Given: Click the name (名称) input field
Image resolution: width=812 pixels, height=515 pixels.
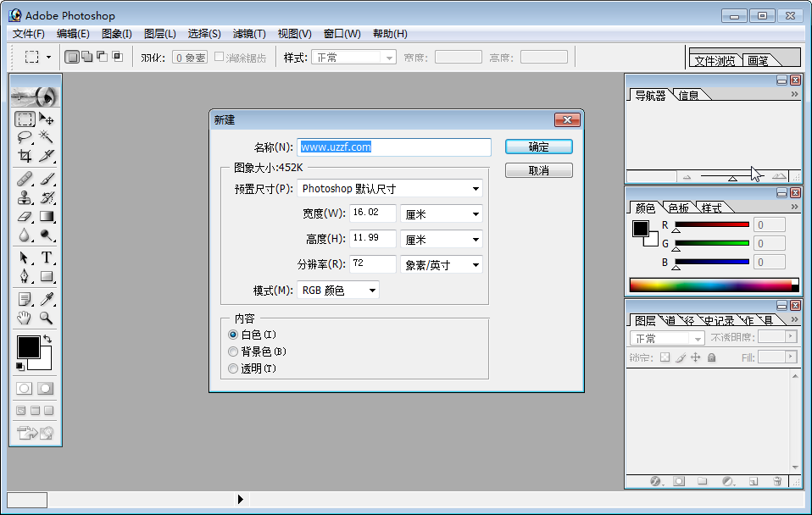Looking at the screenshot, I should [394, 147].
